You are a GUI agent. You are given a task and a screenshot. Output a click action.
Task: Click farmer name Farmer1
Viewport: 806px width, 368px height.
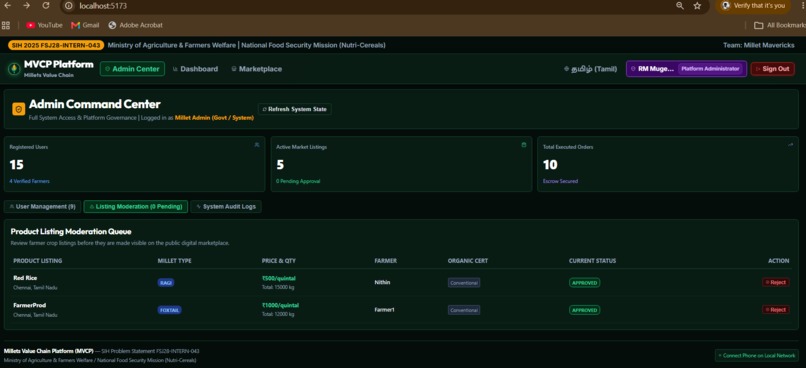pyautogui.click(x=384, y=310)
